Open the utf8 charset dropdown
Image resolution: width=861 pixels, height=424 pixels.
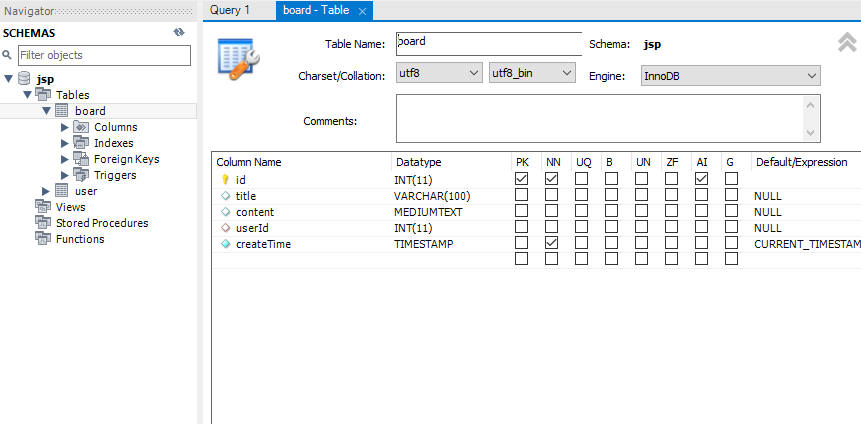pos(439,72)
